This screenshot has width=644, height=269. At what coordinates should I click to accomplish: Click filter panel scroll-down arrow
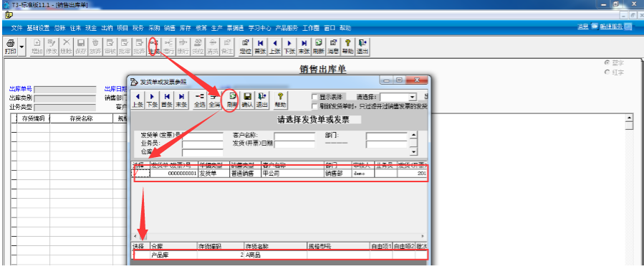pyautogui.click(x=414, y=152)
